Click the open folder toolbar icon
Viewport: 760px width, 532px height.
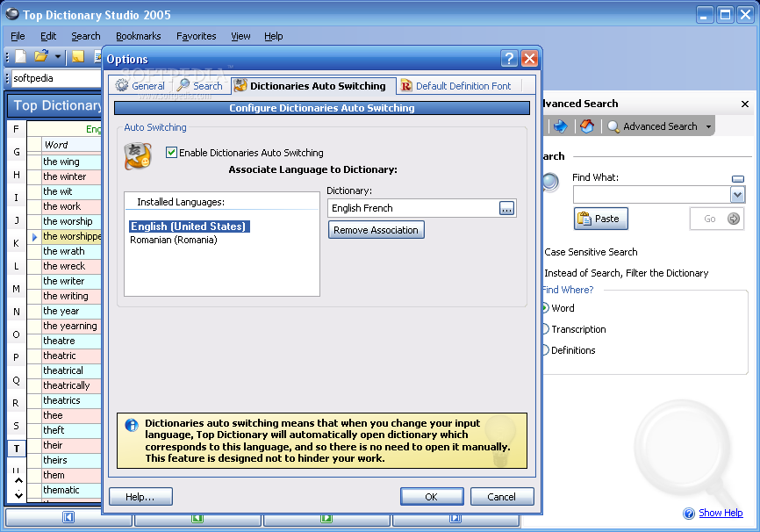click(x=41, y=57)
